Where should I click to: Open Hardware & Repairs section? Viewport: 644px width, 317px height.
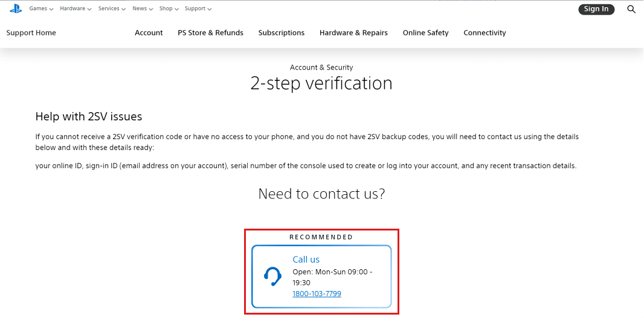pyautogui.click(x=353, y=33)
